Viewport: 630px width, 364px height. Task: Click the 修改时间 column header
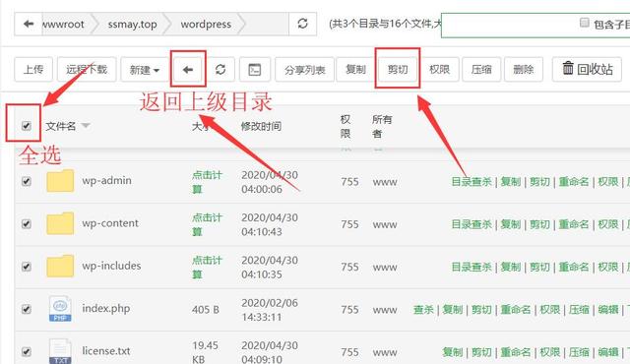point(261,126)
